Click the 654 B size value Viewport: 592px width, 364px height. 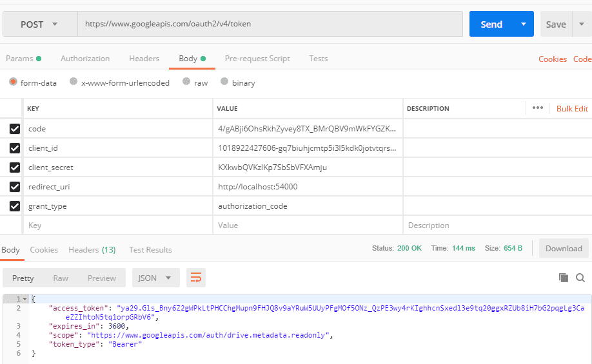(x=513, y=248)
